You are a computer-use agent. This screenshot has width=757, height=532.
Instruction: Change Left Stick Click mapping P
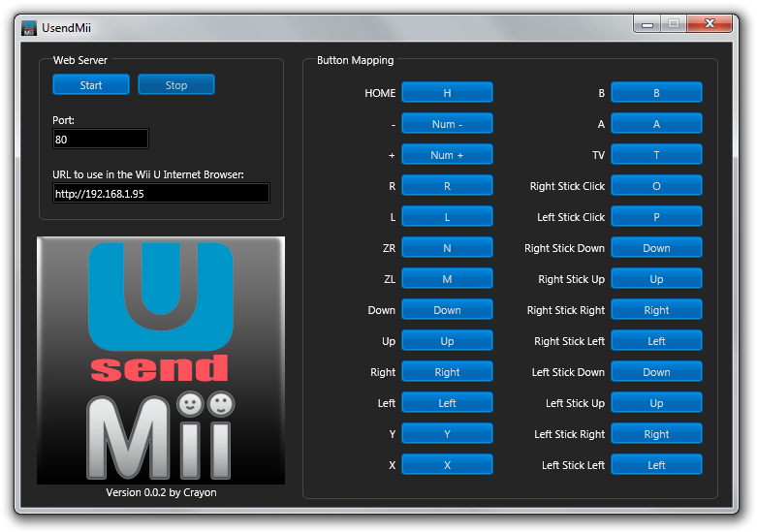pos(656,217)
